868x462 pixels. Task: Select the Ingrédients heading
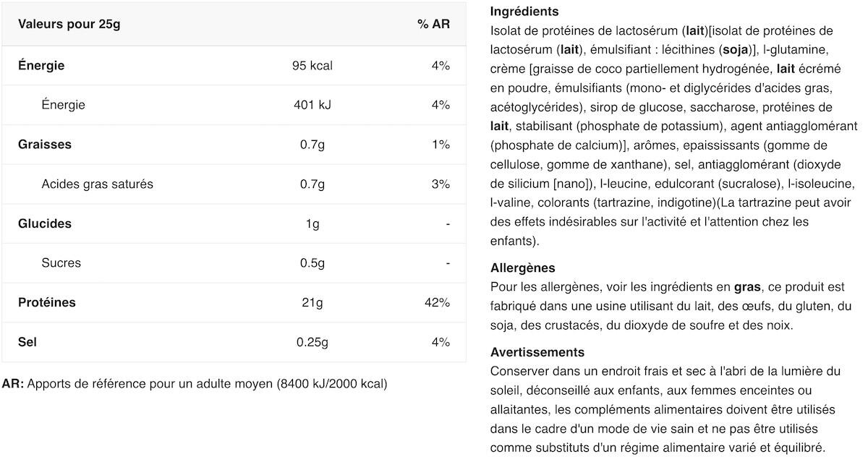524,12
